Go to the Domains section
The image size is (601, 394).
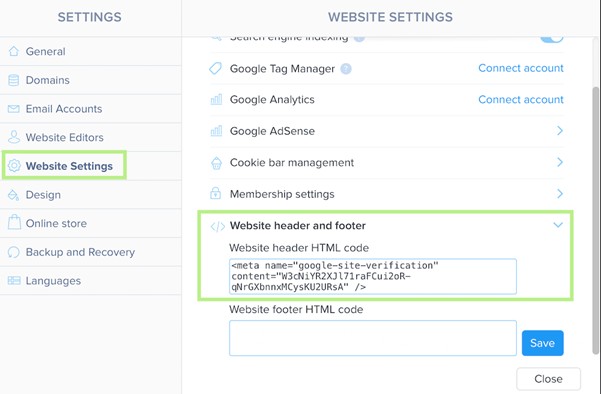pos(91,80)
